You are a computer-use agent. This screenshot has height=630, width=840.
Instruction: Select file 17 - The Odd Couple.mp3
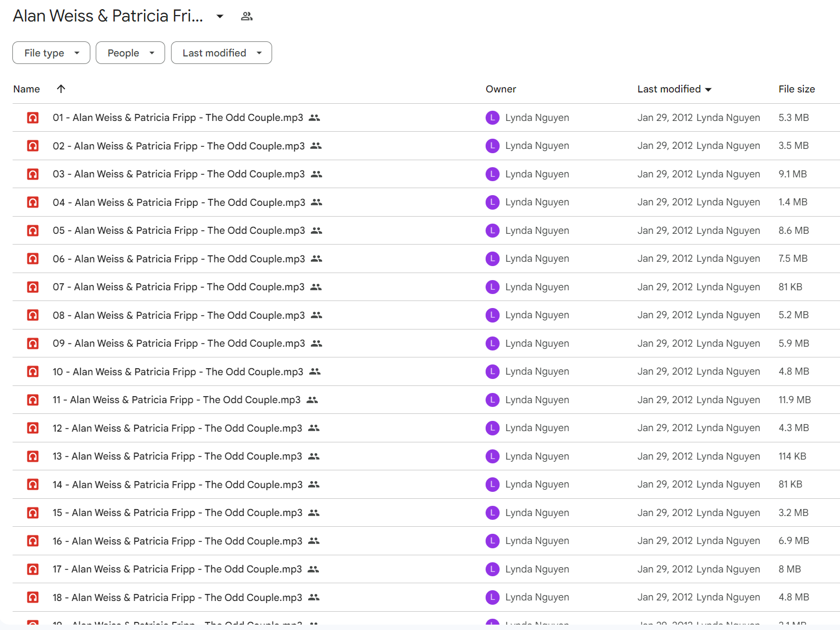[177, 569]
